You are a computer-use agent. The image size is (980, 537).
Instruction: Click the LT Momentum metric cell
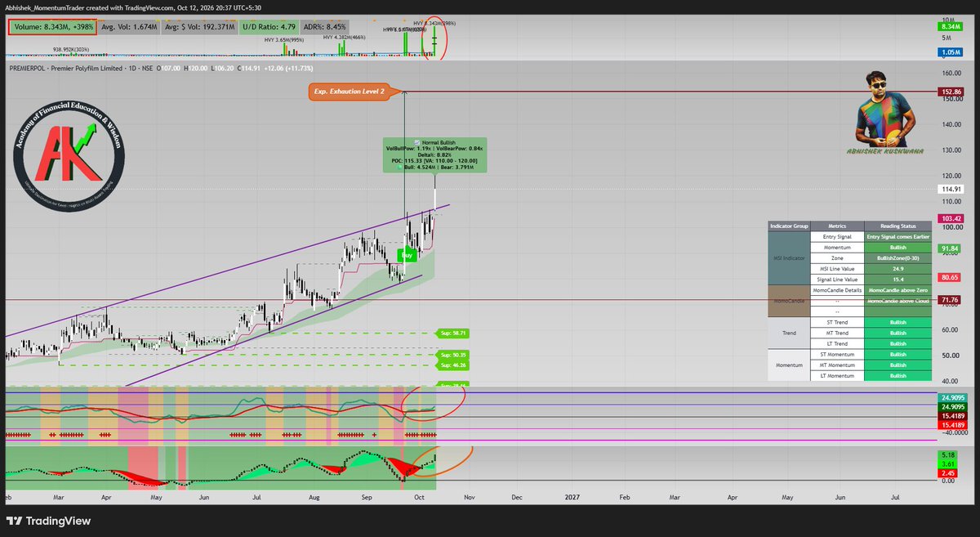coord(837,376)
